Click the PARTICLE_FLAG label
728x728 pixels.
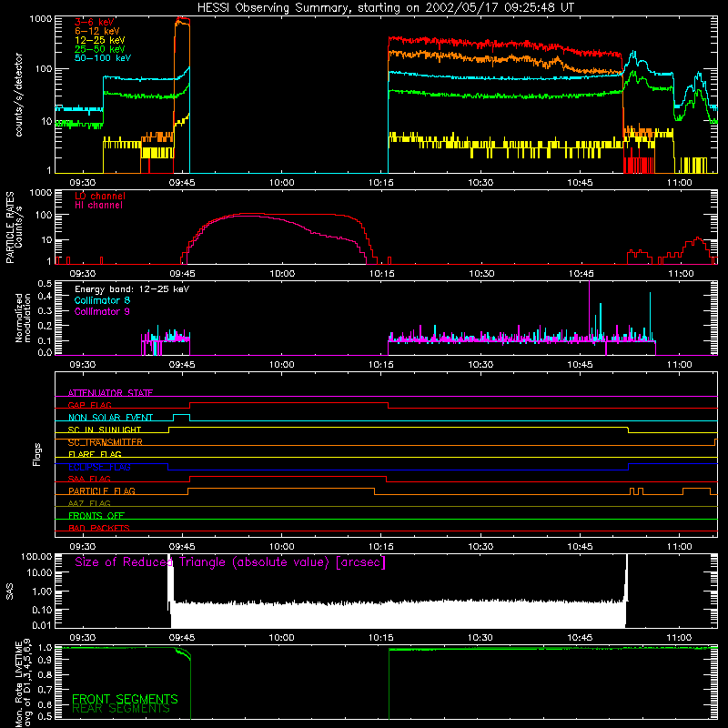click(x=102, y=491)
